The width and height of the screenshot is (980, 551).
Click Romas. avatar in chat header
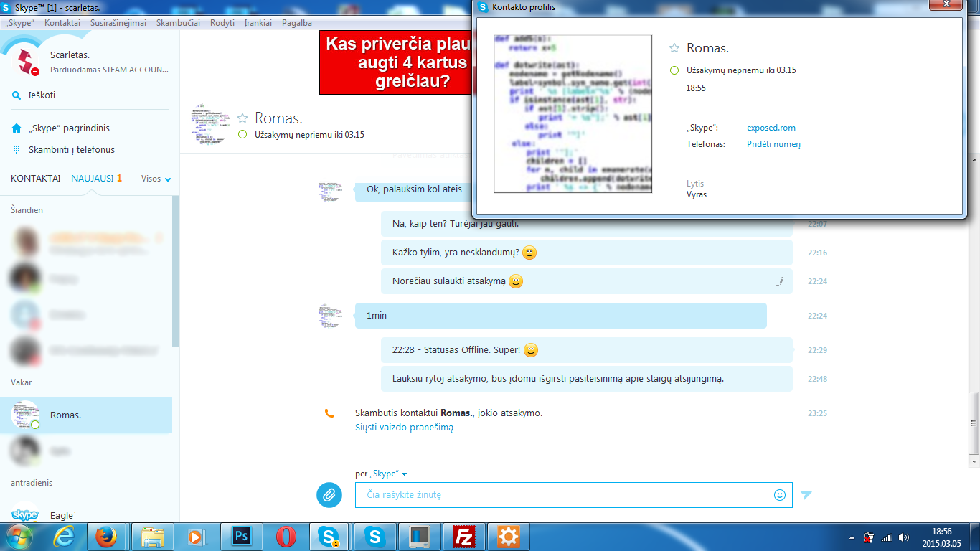coord(209,126)
